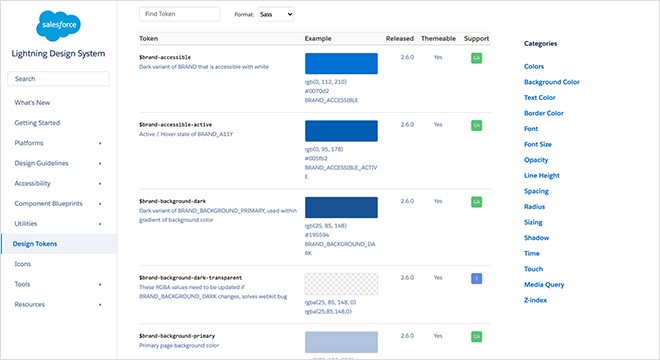Image resolution: width=660 pixels, height=360 pixels.
Task: Expand the Platforms sidebar section
Action: (100, 143)
